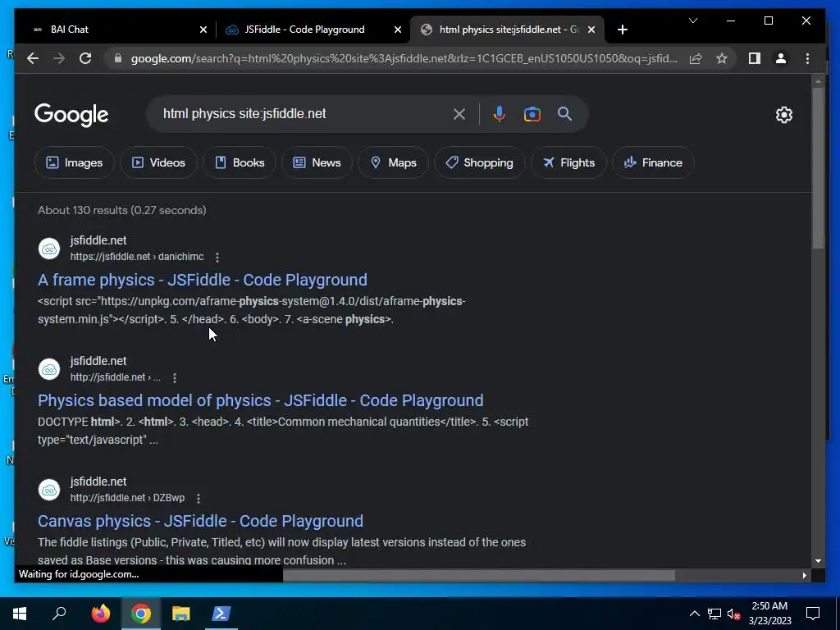Click the vertical page scrollbar thumb
The height and width of the screenshot is (630, 840).
pos(818,167)
